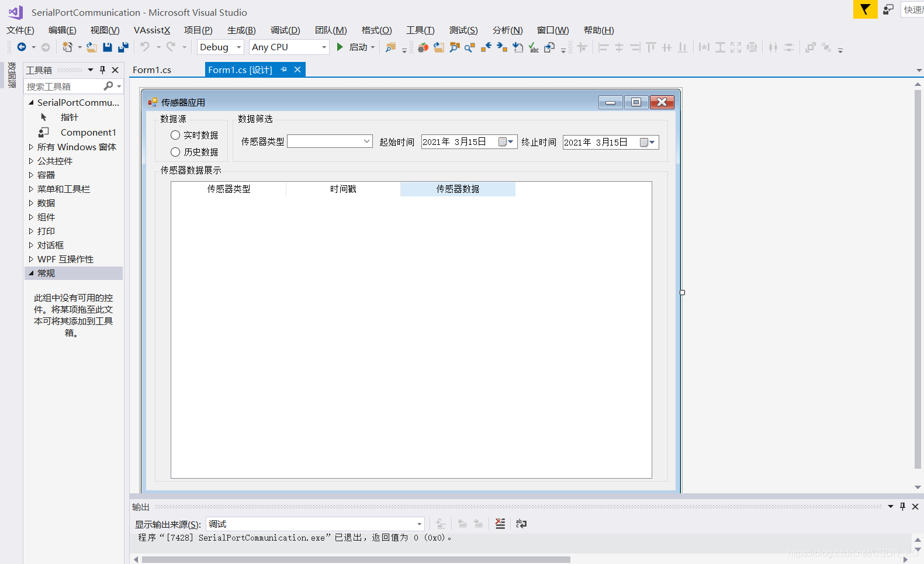This screenshot has width=924, height=564.
Task: Click the Save All icon
Action: [x=123, y=47]
